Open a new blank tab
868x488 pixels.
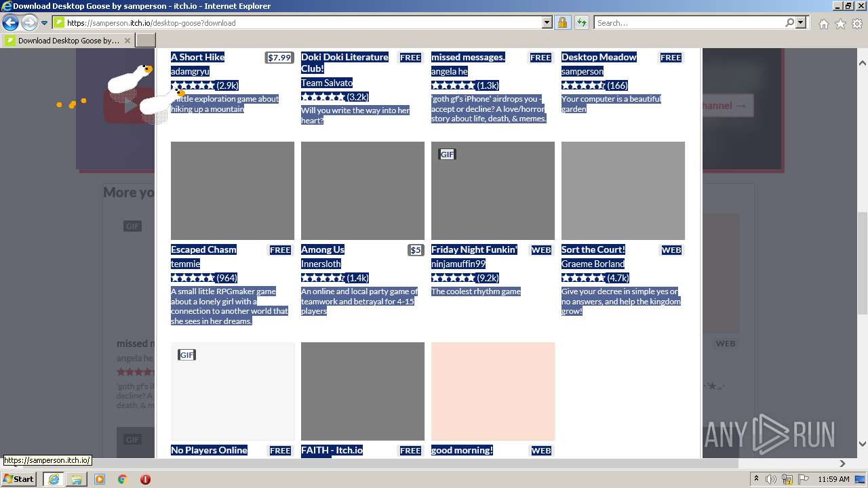coord(146,41)
